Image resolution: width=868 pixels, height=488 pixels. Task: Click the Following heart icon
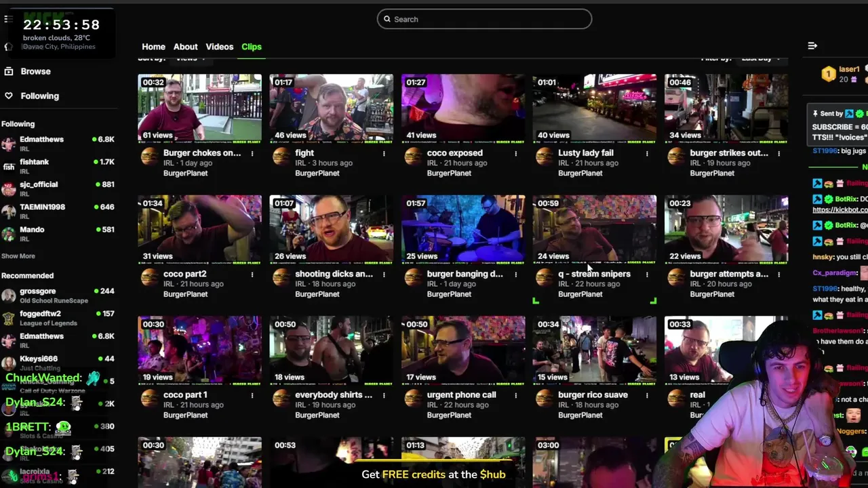coord(8,96)
